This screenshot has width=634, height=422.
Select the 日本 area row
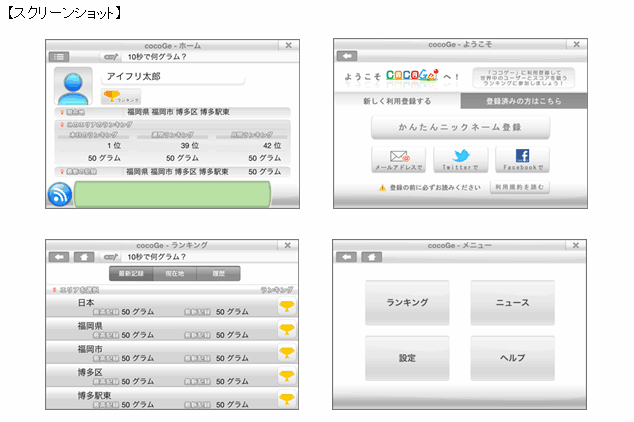click(x=172, y=306)
